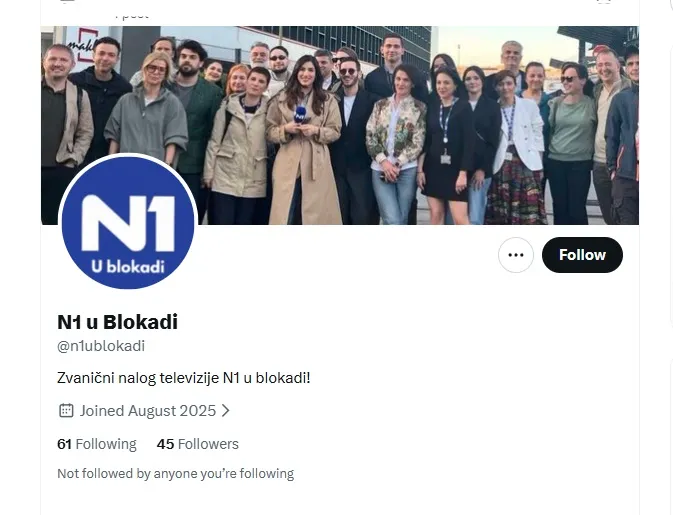View the 45 Followers list

198,444
